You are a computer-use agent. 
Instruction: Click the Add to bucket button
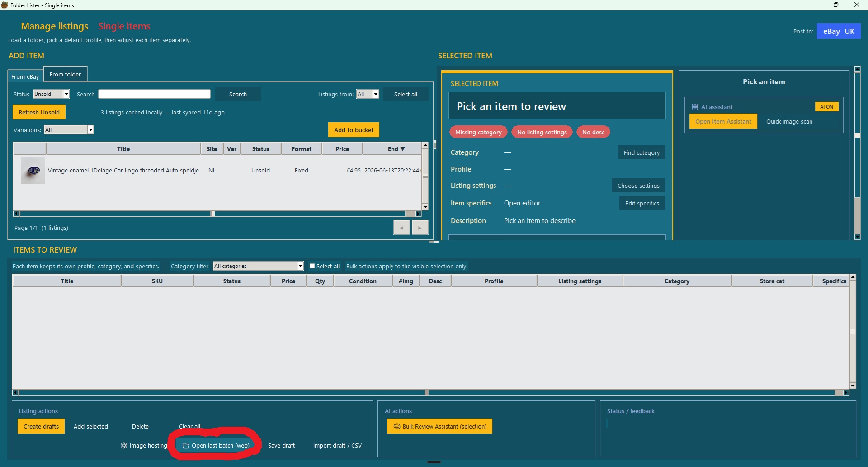354,130
